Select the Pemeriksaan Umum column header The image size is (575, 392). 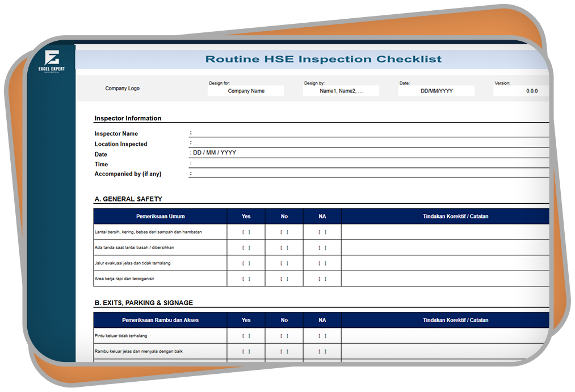[x=160, y=216]
